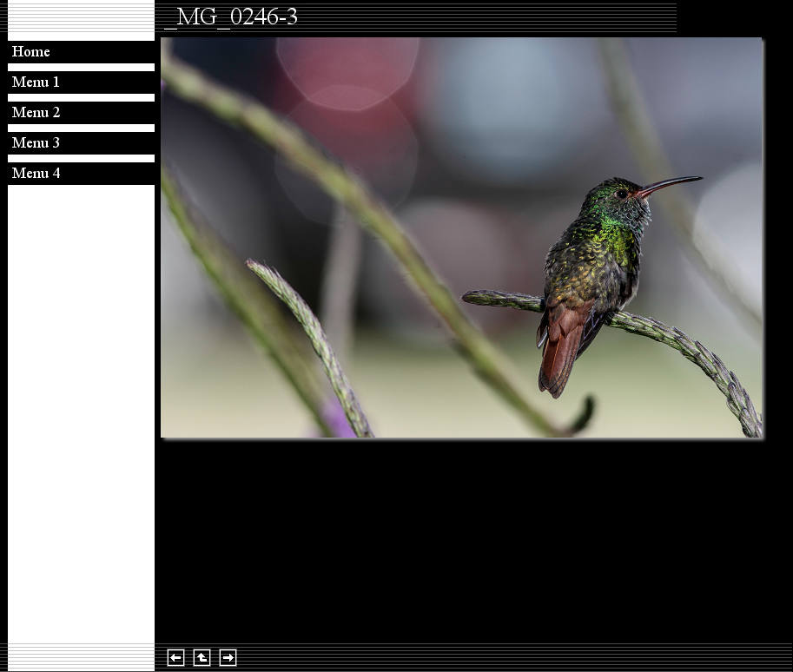Viewport: 793px width, 672px height.
Task: Click the striped footer area under the sidebar
Action: [81, 657]
